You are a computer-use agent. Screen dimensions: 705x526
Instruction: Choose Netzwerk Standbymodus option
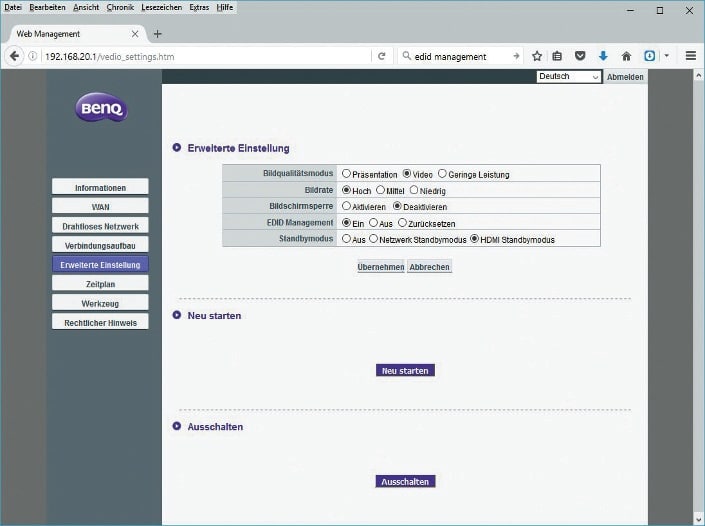(x=373, y=239)
